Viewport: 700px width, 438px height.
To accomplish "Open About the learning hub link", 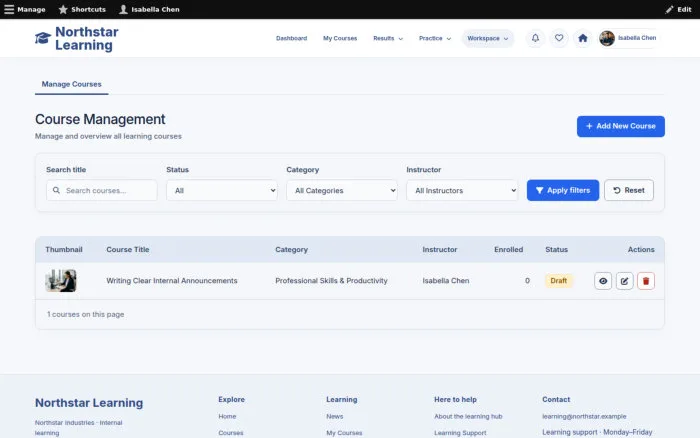I will coord(468,416).
